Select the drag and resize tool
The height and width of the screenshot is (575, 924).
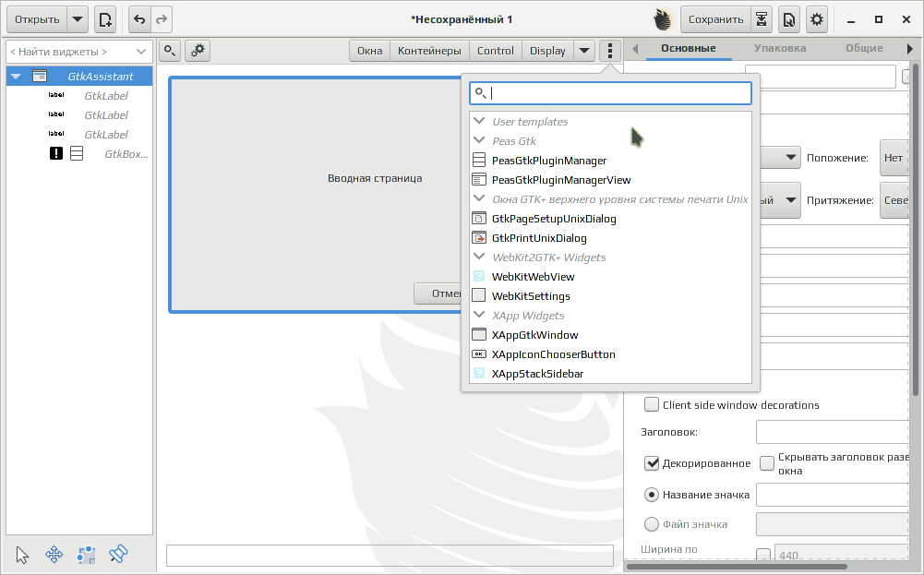pyautogui.click(x=54, y=555)
